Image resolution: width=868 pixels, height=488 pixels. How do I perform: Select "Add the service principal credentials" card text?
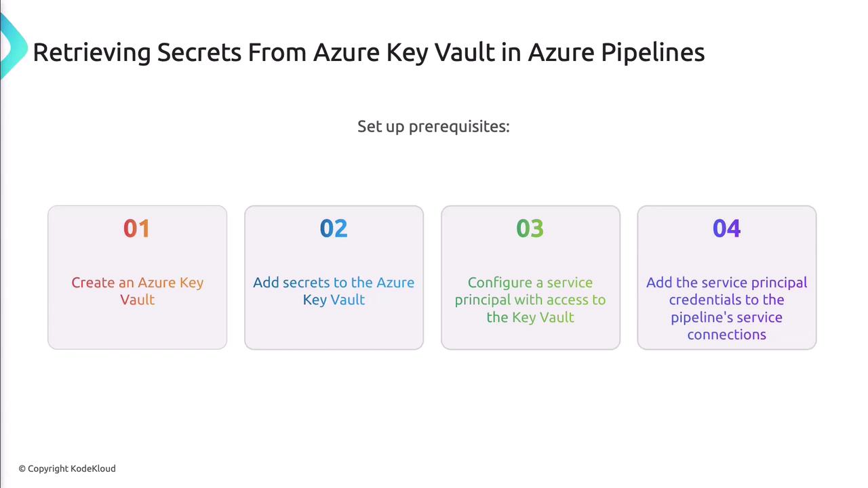[726, 308]
